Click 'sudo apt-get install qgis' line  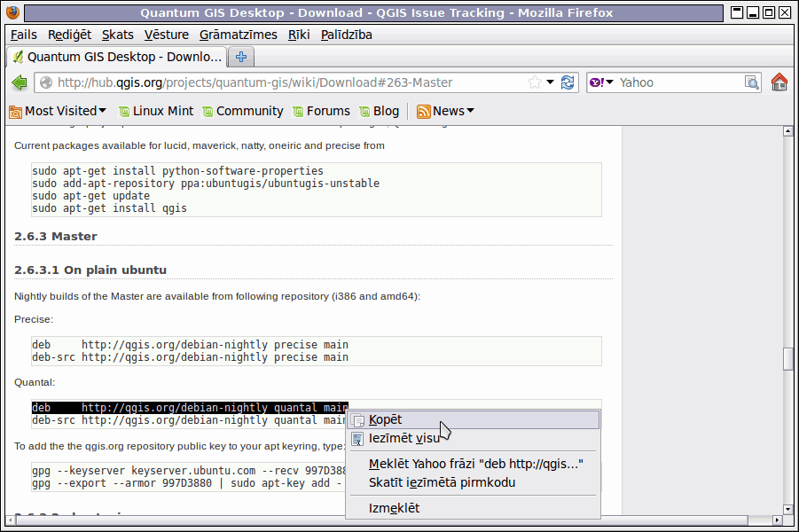[x=109, y=207]
